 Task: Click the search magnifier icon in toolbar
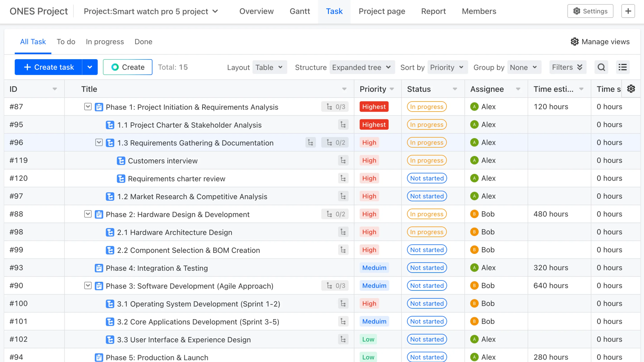coord(601,67)
